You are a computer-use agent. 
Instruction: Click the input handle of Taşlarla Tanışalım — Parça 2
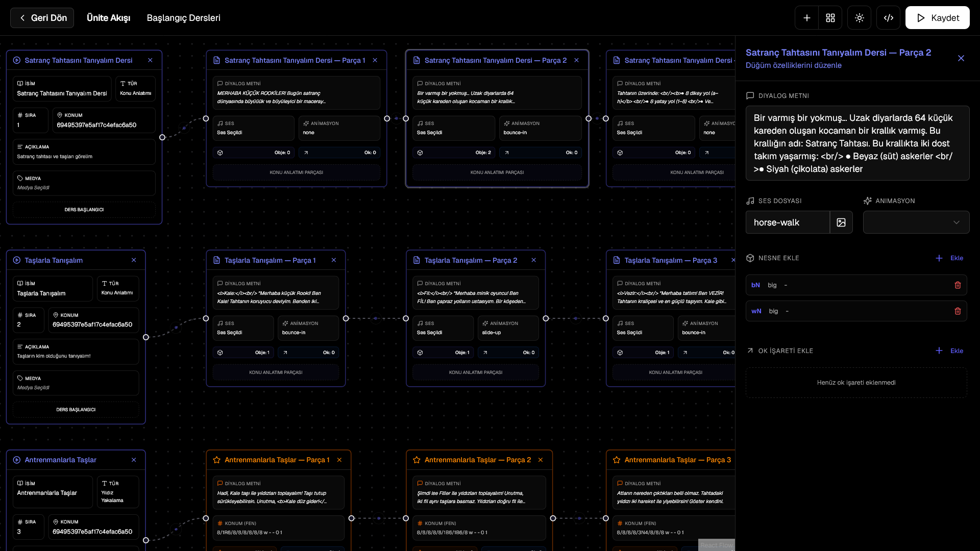pos(406,318)
